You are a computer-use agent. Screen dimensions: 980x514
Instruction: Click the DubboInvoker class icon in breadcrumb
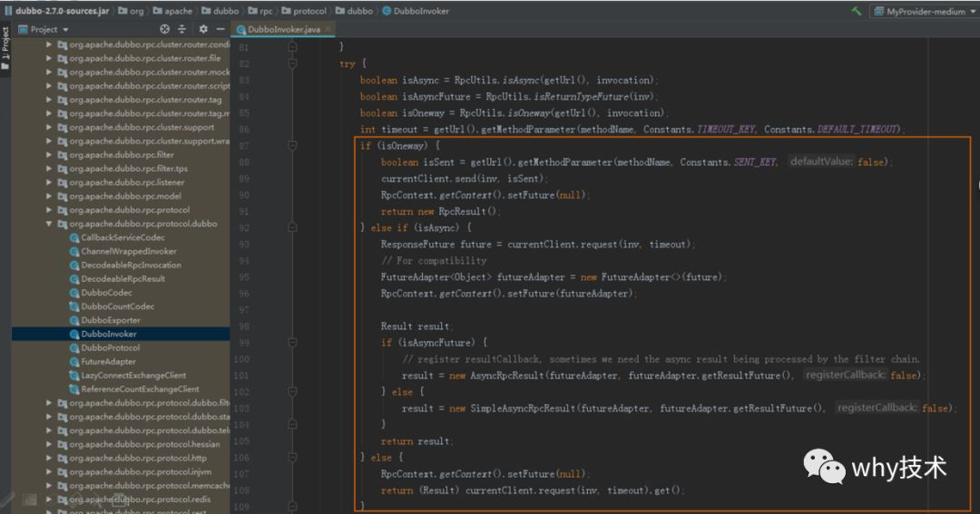(x=387, y=11)
